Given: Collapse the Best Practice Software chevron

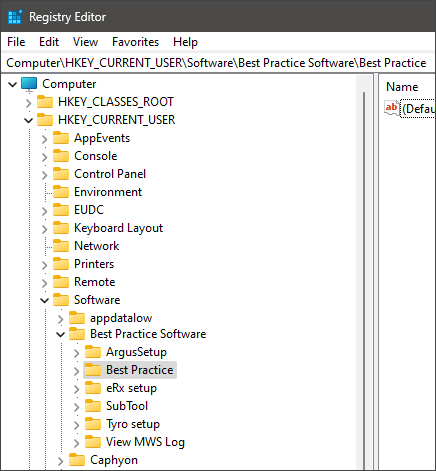Looking at the screenshot, I should point(61,334).
